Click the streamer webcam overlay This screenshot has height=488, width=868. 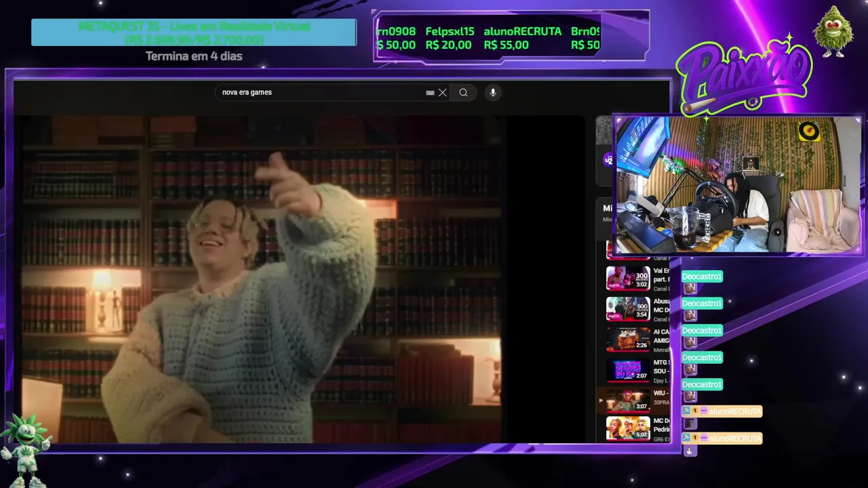point(738,184)
